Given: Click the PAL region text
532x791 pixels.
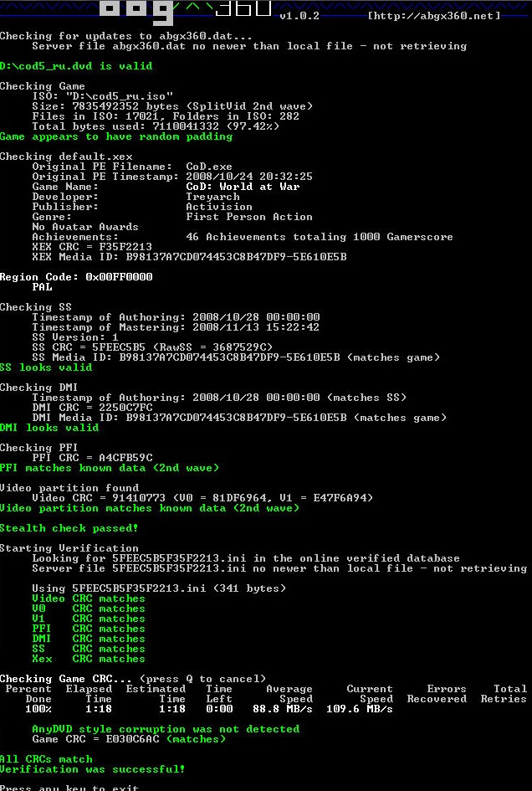Looking at the screenshot, I should click(42, 287).
